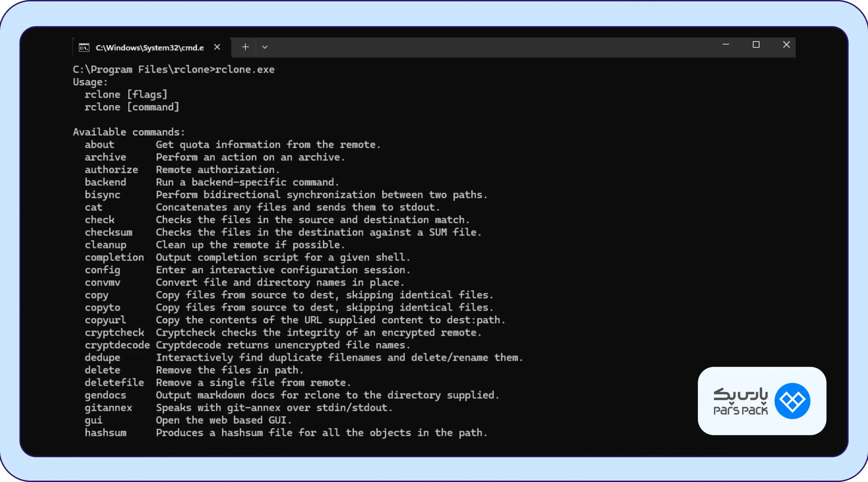Click the 'Available commands:' heading
The height and width of the screenshot is (482, 868).
129,132
